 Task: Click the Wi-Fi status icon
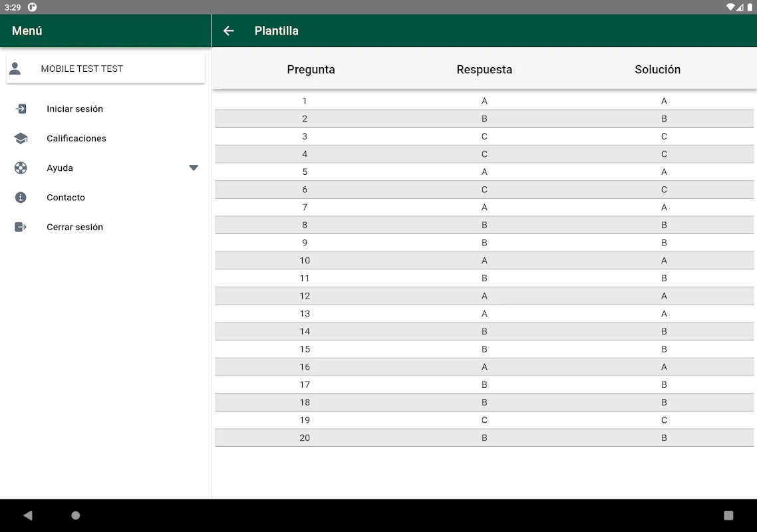pyautogui.click(x=731, y=7)
